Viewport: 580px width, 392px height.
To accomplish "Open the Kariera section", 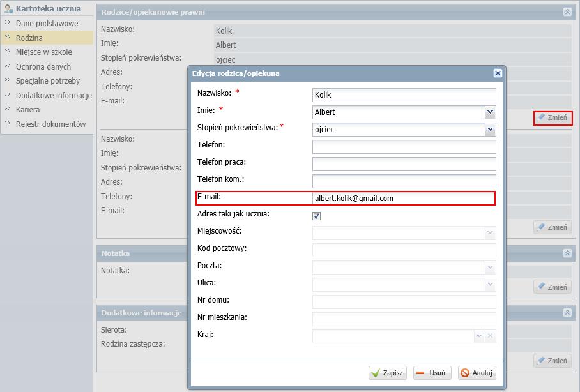I will pyautogui.click(x=27, y=109).
